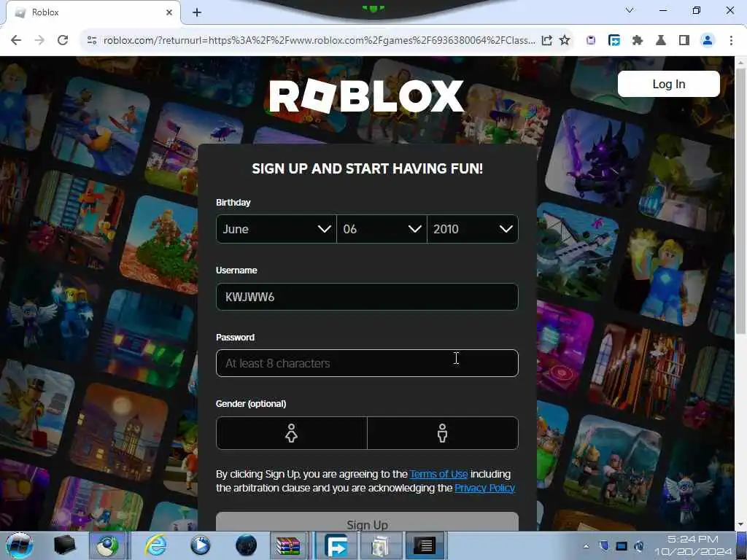Switch to the Roblox tab
This screenshot has height=560, width=747.
93,12
